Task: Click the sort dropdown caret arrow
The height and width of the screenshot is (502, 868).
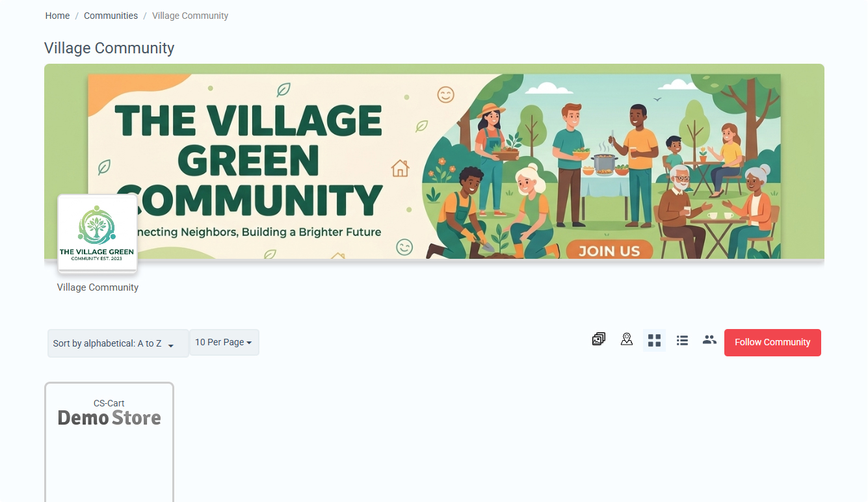Action: tap(171, 346)
